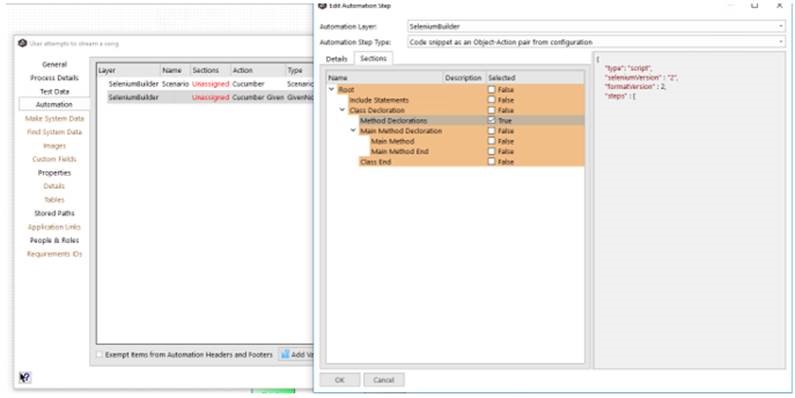795x398 pixels.
Task: Click Unassigned in the Scenario row
Action: [210, 84]
